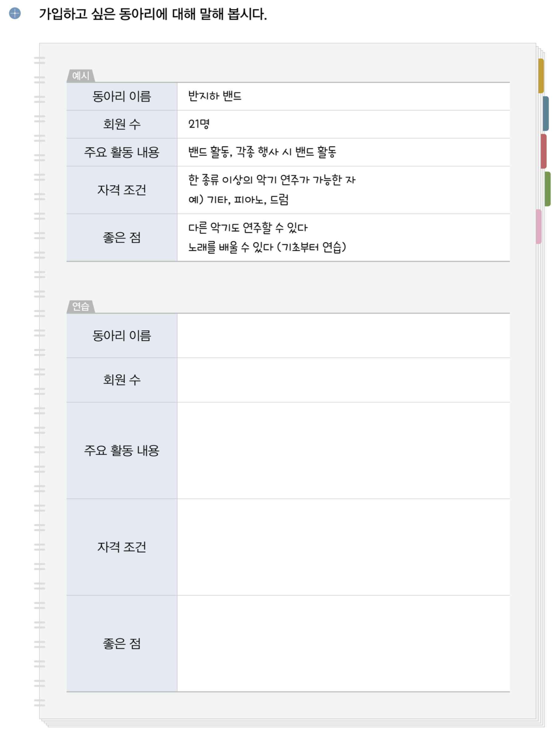Click the page heading 가입하고 싶은 동아리
Viewport: 560px width, 734px height.
(153, 14)
